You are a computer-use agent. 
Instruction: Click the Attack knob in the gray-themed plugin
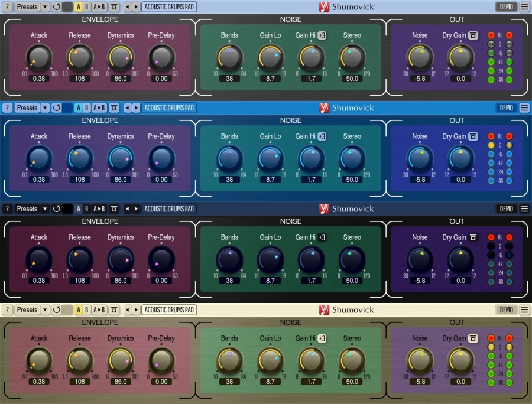pos(39,57)
